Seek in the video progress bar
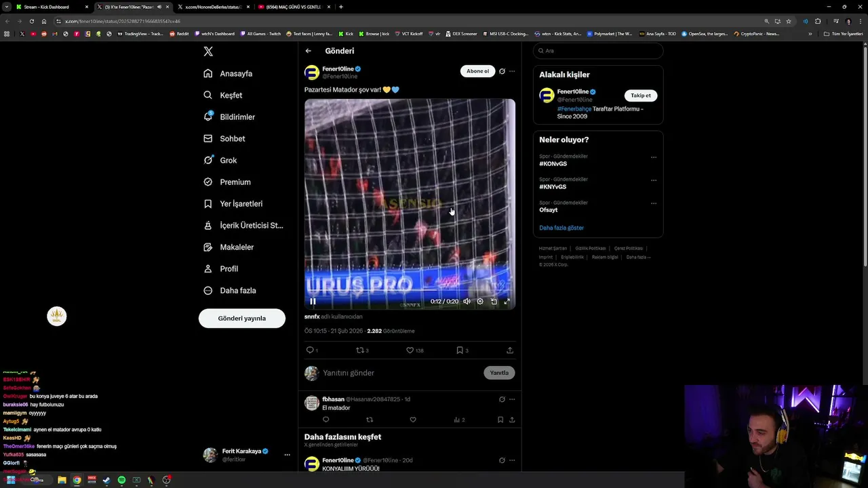The width and height of the screenshot is (868, 488). point(410,290)
